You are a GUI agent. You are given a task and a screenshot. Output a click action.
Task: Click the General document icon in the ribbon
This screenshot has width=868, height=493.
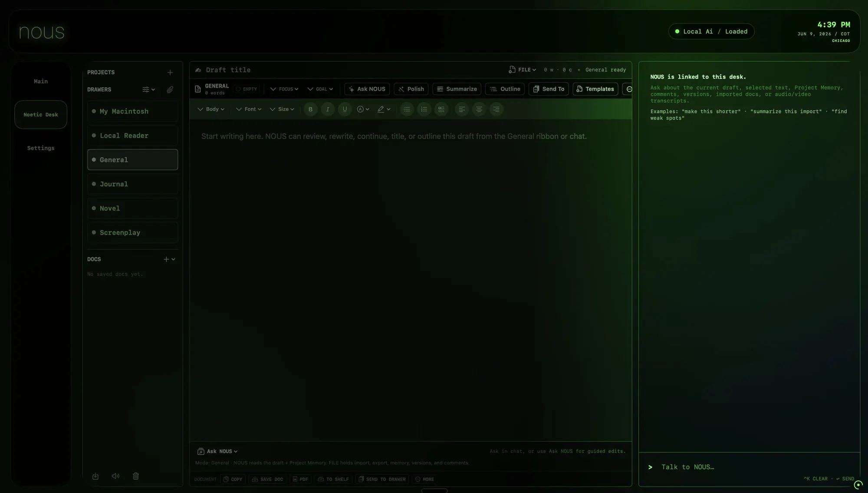pyautogui.click(x=198, y=89)
